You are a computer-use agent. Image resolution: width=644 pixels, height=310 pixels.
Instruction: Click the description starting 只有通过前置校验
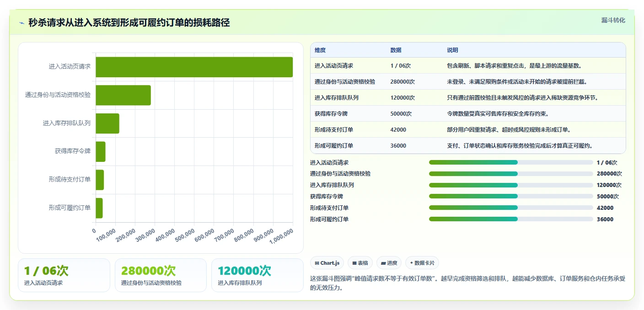[523, 97]
